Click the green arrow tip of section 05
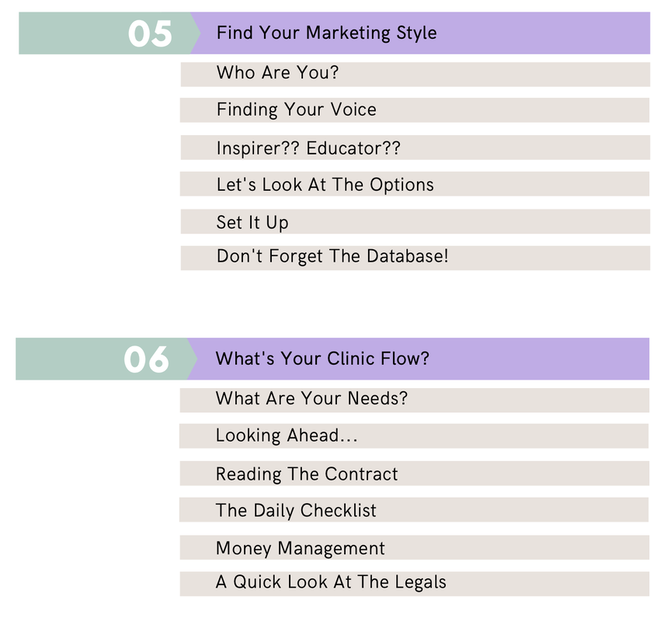Viewport: 671px width, 621px height. click(x=195, y=33)
